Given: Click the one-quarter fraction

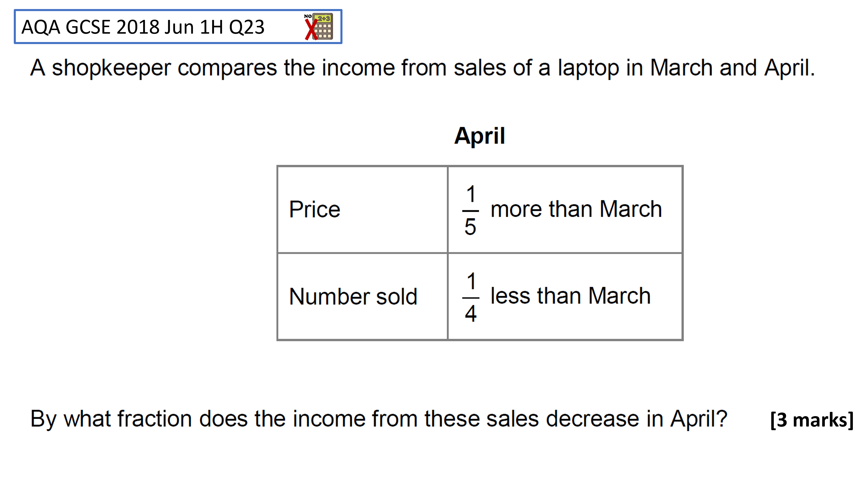Looking at the screenshot, I should coord(471,297).
